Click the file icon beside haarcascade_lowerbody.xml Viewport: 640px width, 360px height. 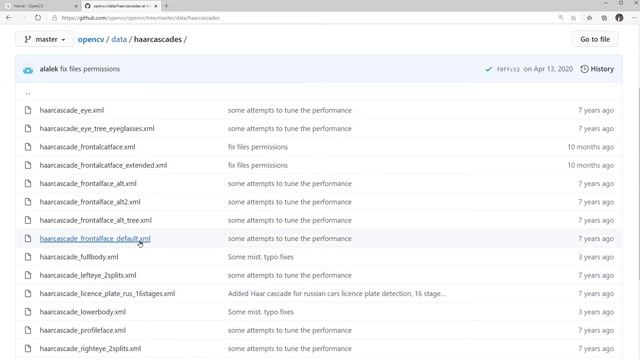28,312
